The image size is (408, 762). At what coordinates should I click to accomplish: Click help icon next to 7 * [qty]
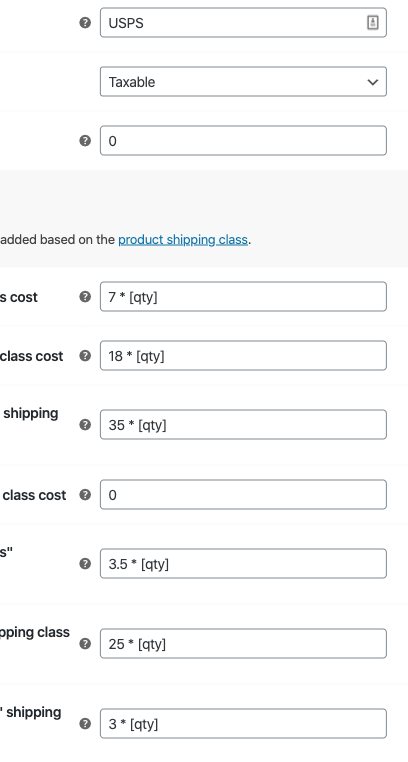pyautogui.click(x=85, y=296)
